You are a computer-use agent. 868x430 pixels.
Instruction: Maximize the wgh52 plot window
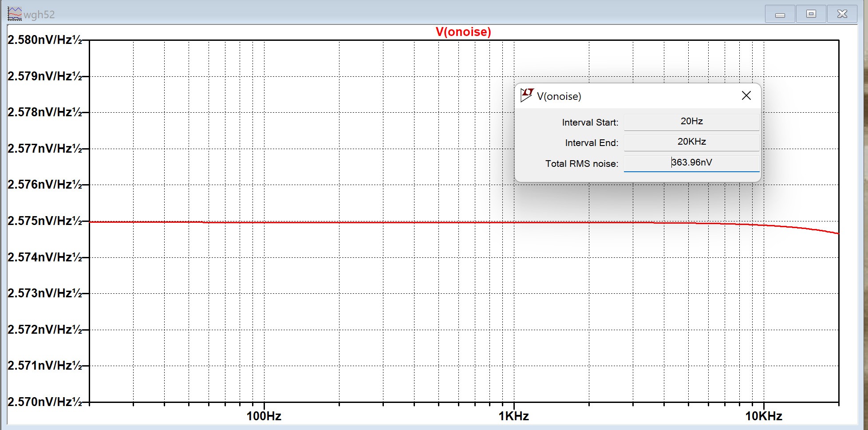tap(811, 14)
